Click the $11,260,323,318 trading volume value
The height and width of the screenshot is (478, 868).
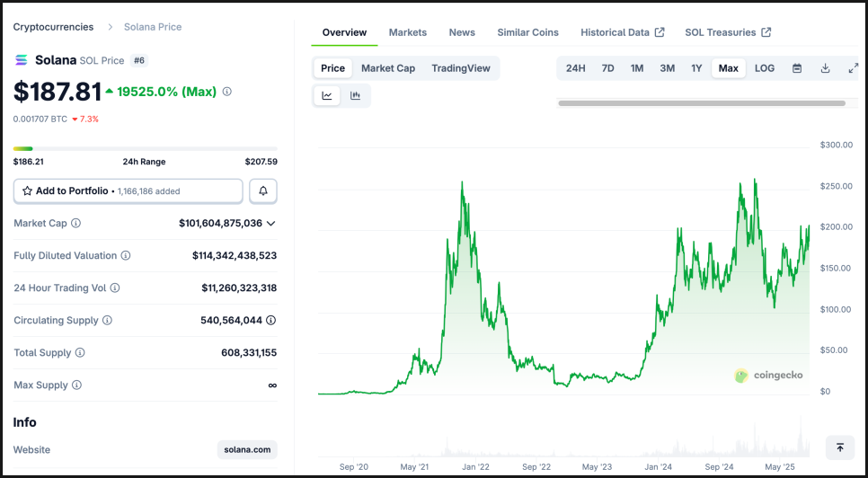(x=239, y=288)
